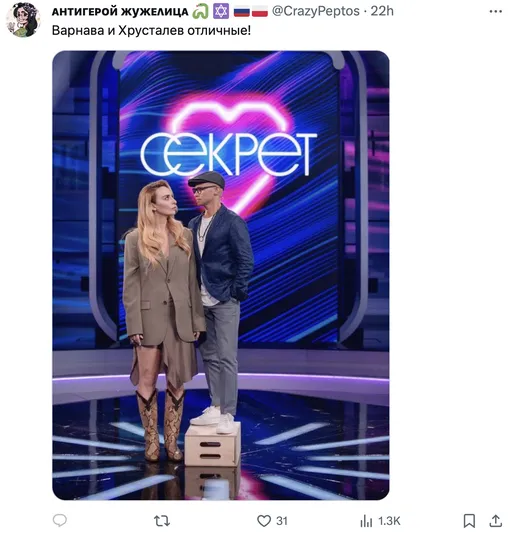Open the reply comment bubble icon
This screenshot has width=510, height=539.
click(60, 520)
